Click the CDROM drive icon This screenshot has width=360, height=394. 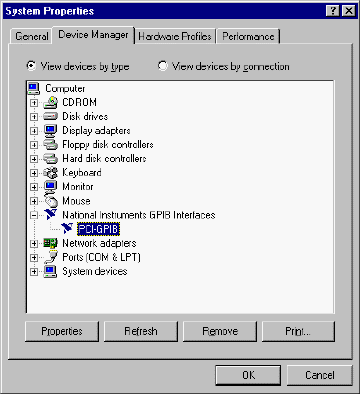tap(51, 102)
